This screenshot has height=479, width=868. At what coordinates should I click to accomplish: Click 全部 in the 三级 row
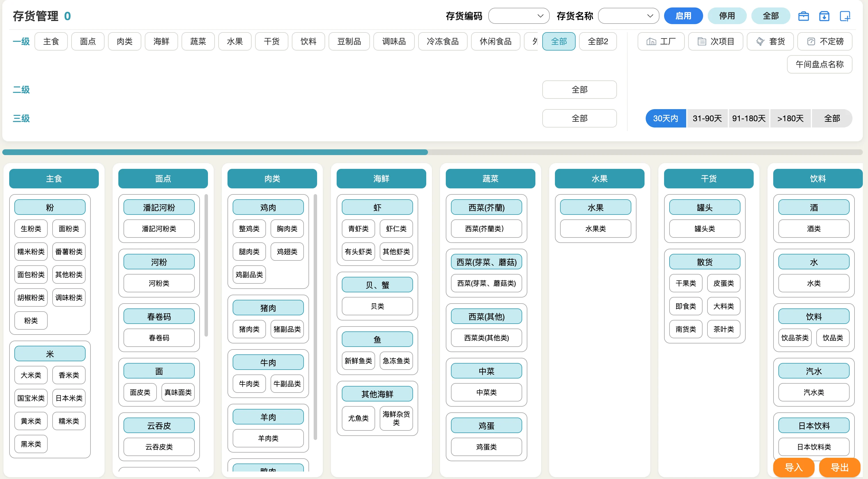point(580,118)
